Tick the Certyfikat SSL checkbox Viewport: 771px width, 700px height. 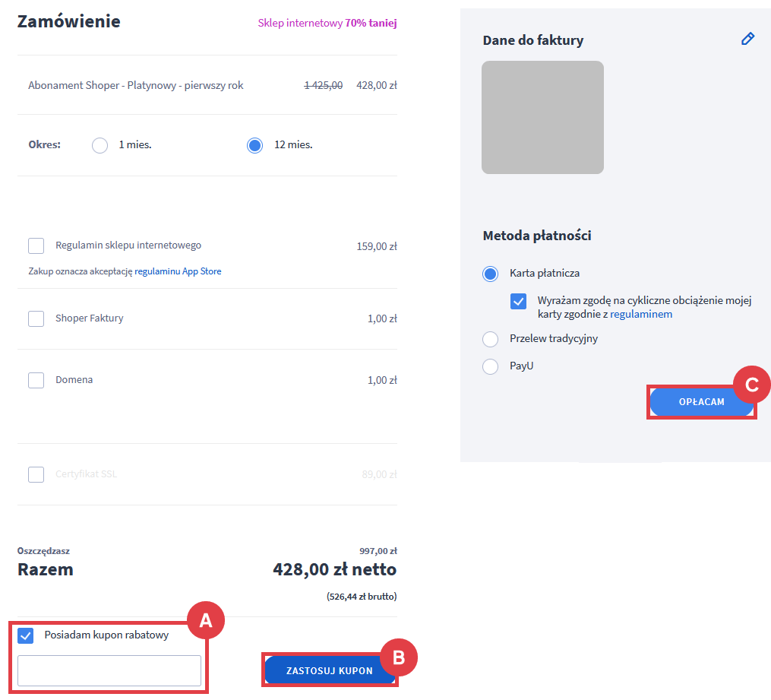[36, 475]
